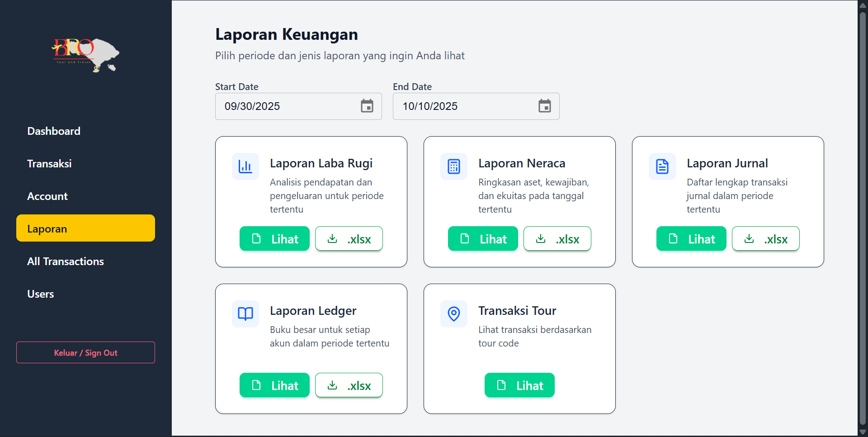868x437 pixels.
Task: Click the calculator icon for Laporan Neraca
Action: tap(454, 166)
